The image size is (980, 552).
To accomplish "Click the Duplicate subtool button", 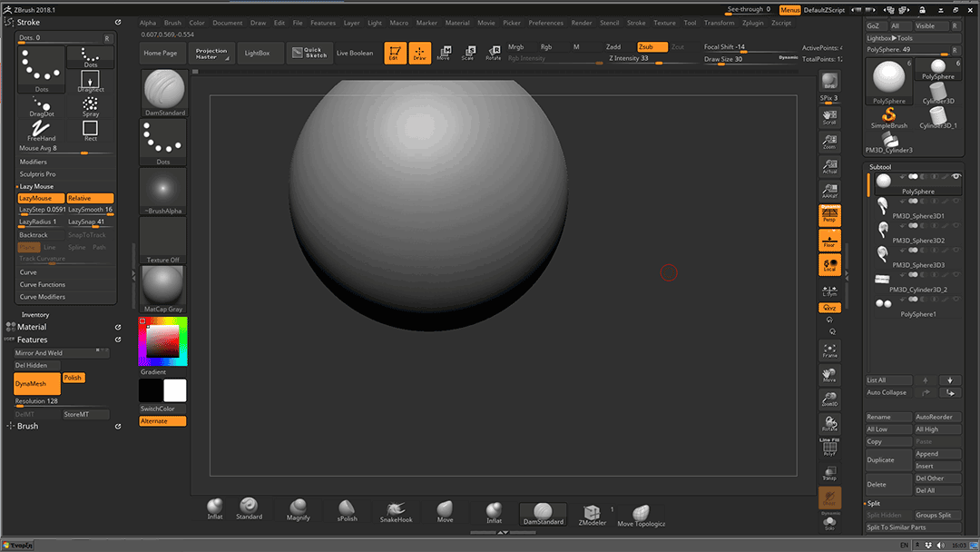I will pos(880,459).
